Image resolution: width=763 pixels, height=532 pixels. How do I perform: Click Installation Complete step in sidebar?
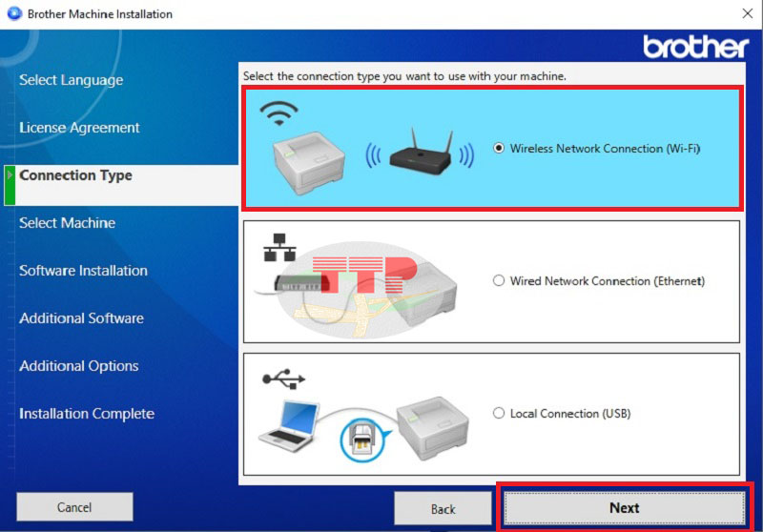[x=87, y=414]
